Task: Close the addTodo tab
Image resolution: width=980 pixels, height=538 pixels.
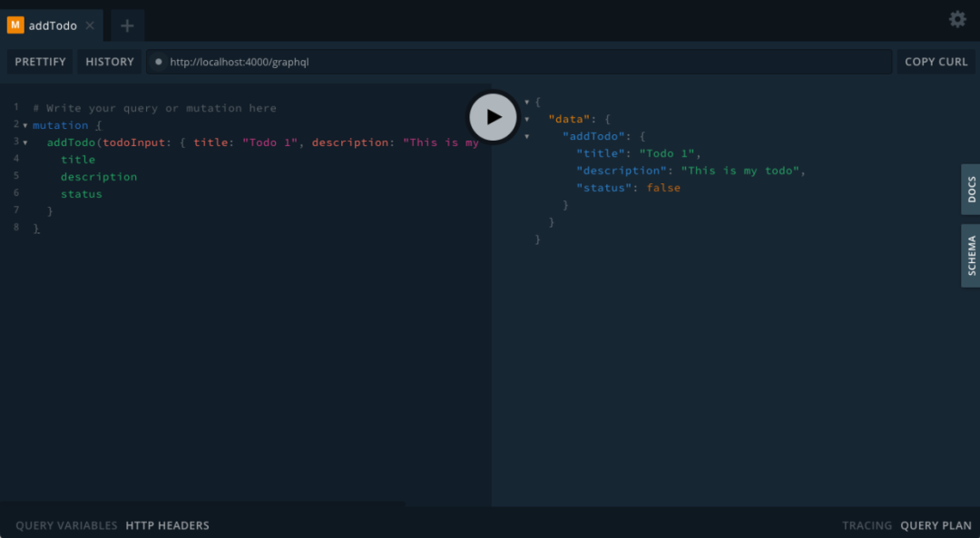Action: [x=90, y=25]
